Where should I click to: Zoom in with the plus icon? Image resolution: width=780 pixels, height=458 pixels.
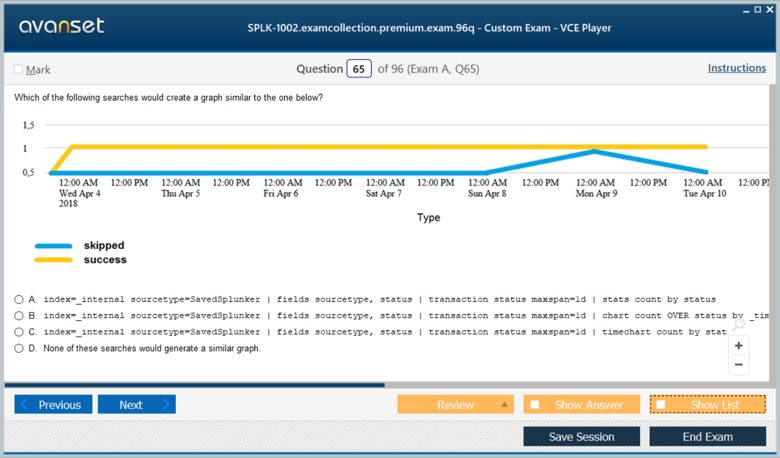[x=739, y=346]
